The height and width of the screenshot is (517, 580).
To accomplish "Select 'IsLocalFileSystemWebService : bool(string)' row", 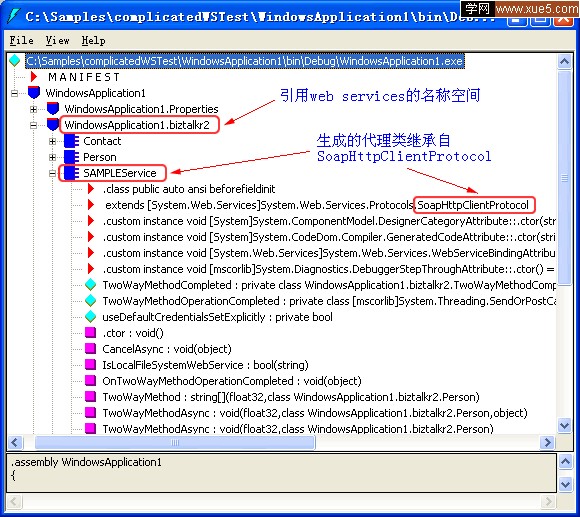I will [205, 365].
